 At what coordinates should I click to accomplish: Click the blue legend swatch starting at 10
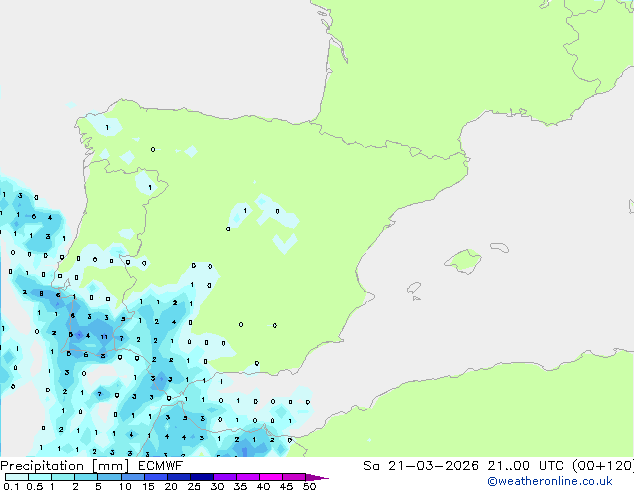point(133,477)
